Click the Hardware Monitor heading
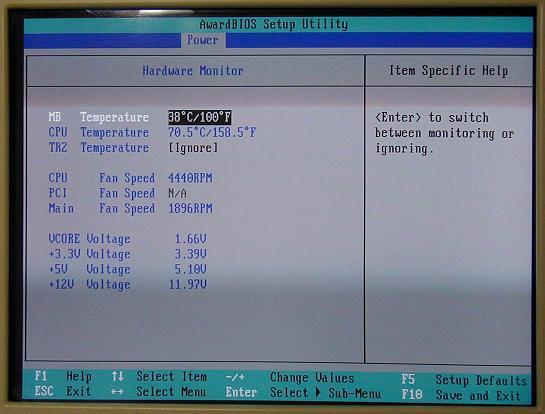This screenshot has width=545, height=414. coord(193,71)
